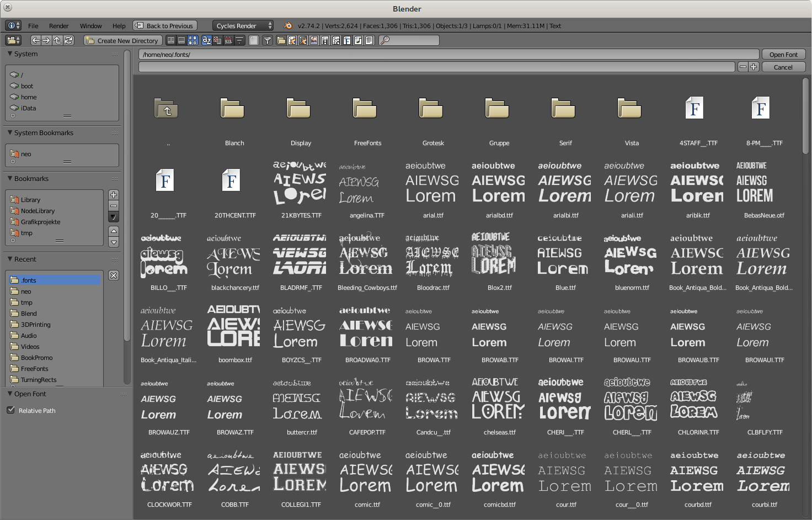Collapse the Recent panel
This screenshot has height=520, width=812.
(10, 259)
